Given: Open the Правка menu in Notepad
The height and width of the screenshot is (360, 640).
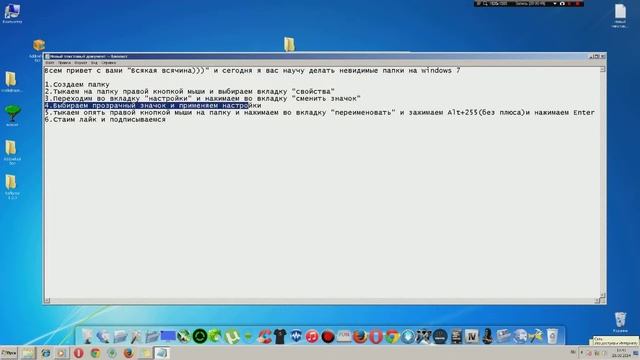Looking at the screenshot, I should (x=64, y=63).
